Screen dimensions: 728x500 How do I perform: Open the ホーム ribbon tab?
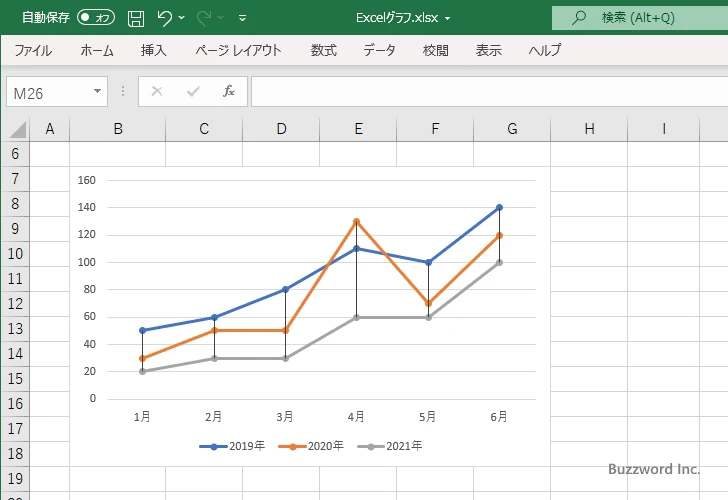(x=97, y=50)
